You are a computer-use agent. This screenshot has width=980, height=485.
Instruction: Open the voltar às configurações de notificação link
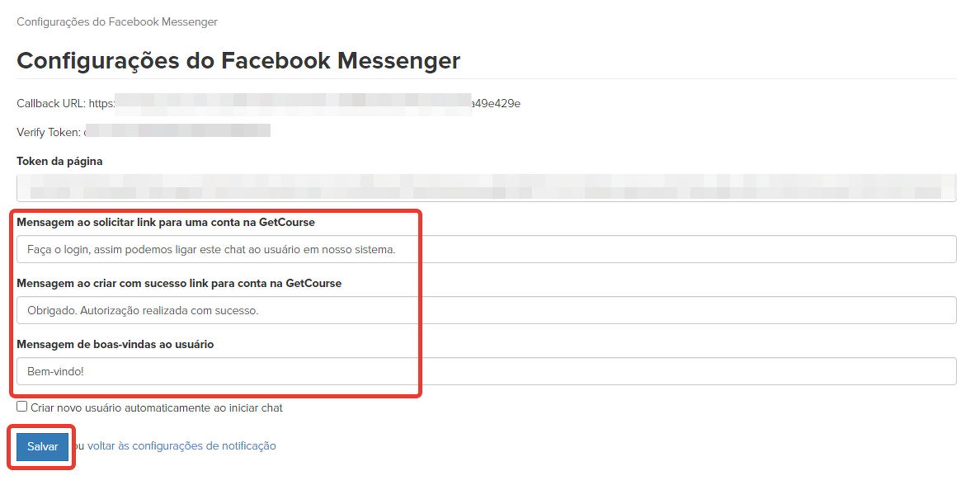pyautogui.click(x=181, y=446)
